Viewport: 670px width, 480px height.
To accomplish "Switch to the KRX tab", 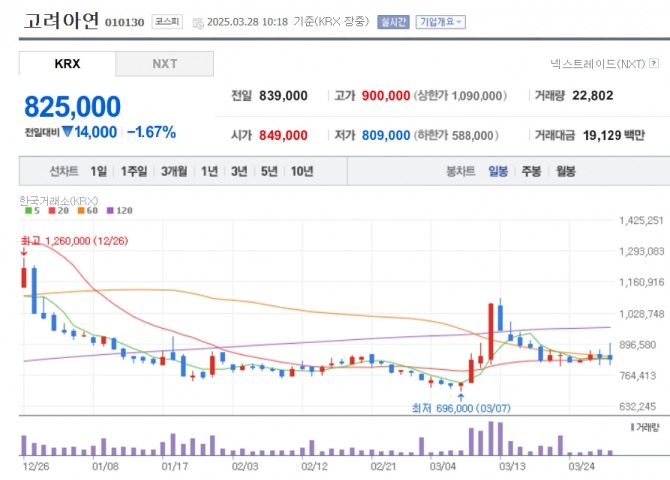I will [67, 64].
